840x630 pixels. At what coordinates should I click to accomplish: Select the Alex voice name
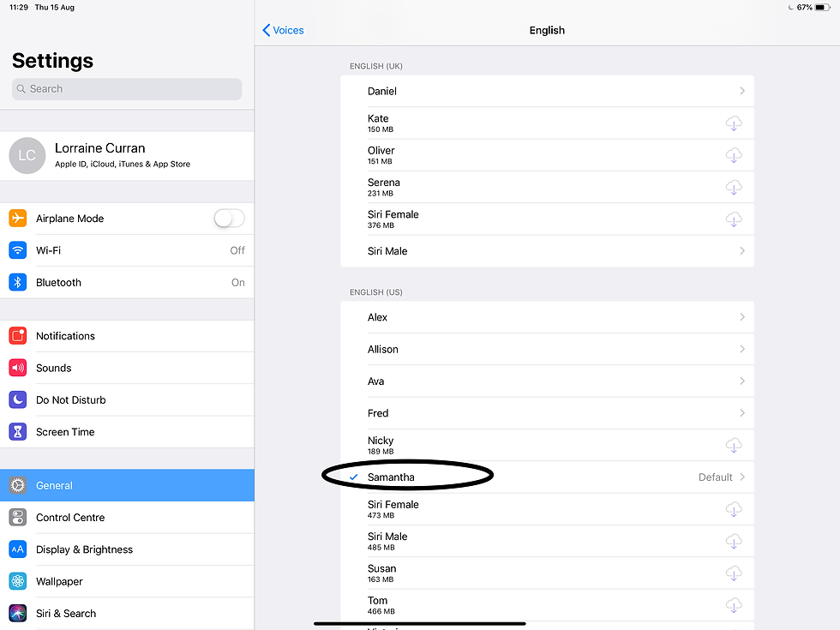[x=377, y=317]
